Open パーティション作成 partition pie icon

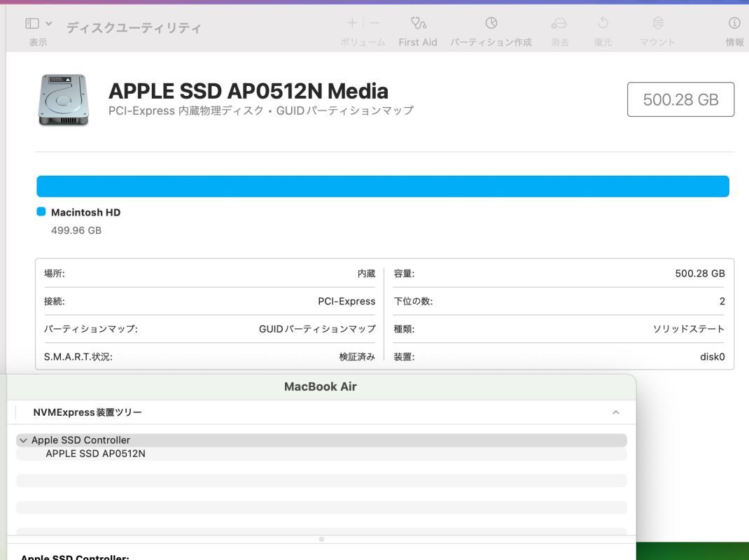coord(491,22)
